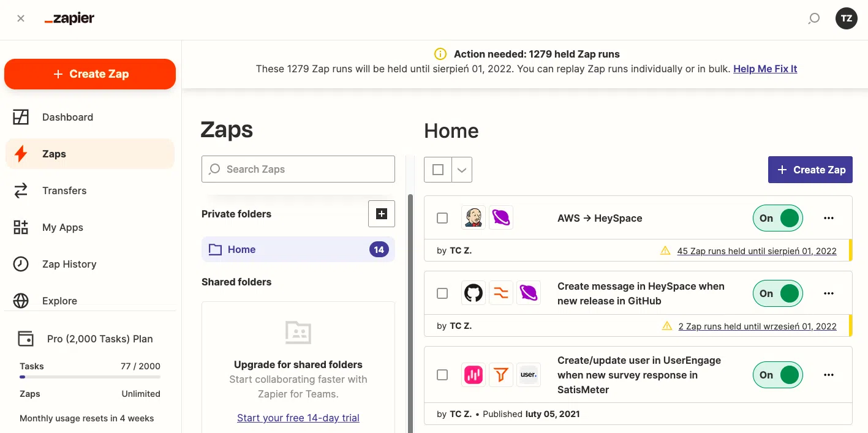Screen dimensions: 868x433
Task: Click the Help Me Fix It link
Action: click(x=765, y=69)
